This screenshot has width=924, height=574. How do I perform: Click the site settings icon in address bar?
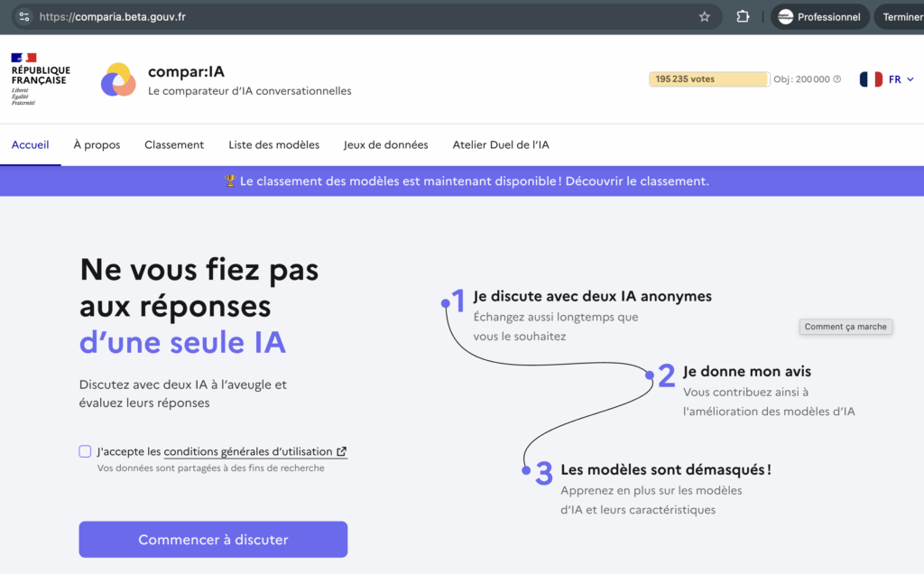point(23,16)
